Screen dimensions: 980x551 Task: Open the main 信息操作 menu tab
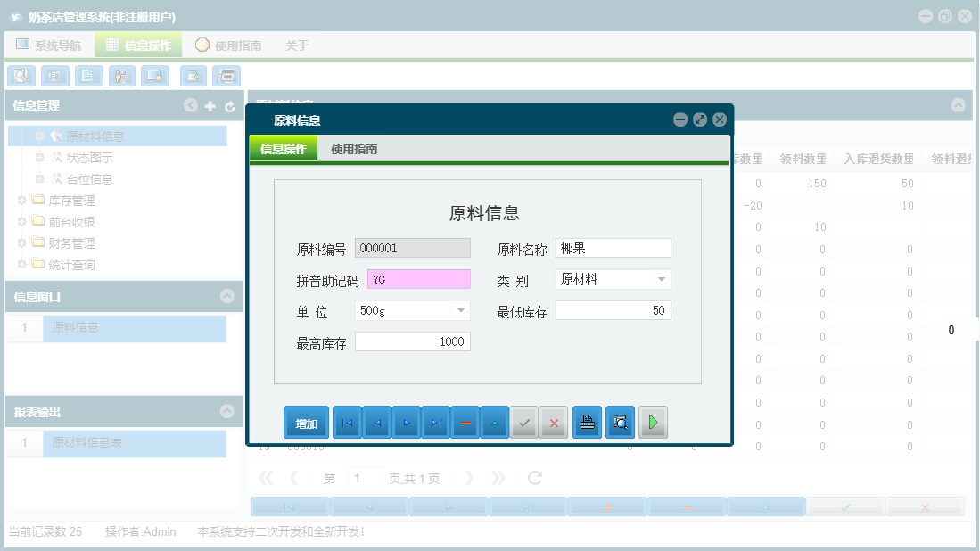[138, 45]
